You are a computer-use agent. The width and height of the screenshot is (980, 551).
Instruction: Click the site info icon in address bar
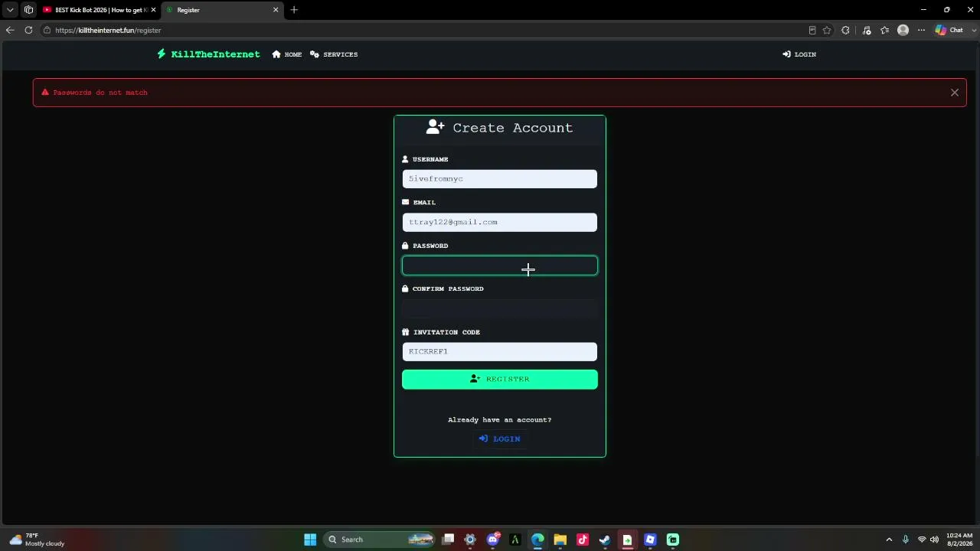tap(47, 30)
